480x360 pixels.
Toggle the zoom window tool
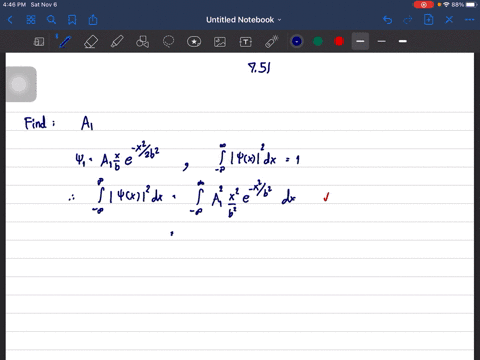click(39, 42)
